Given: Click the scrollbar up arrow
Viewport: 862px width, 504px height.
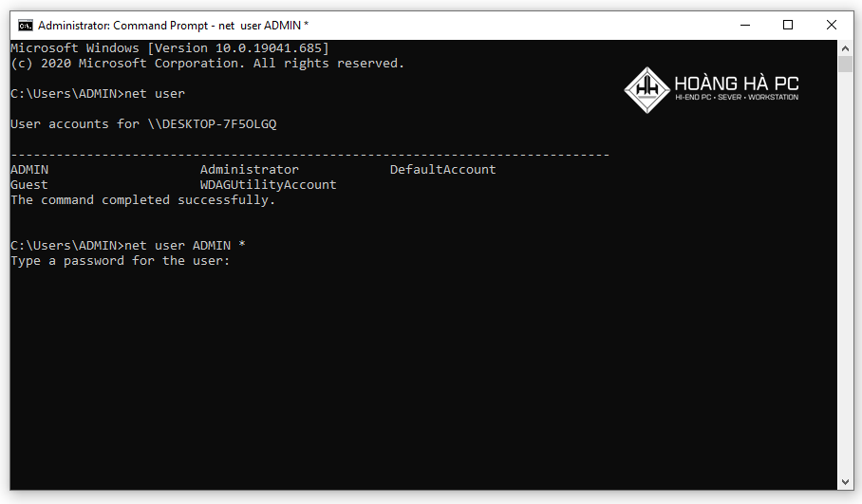Looking at the screenshot, I should click(846, 48).
